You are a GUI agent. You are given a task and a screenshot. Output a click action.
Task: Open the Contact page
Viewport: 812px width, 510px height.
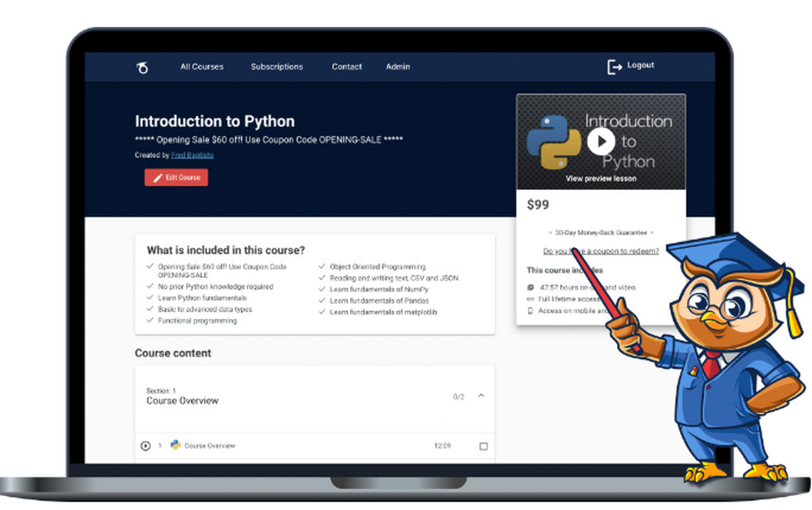tap(347, 67)
